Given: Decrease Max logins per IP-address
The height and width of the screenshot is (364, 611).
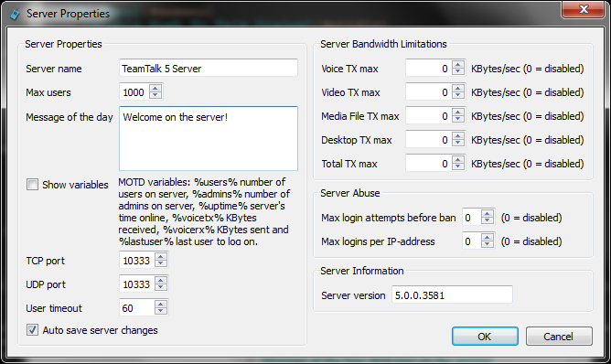Looking at the screenshot, I should pos(488,244).
